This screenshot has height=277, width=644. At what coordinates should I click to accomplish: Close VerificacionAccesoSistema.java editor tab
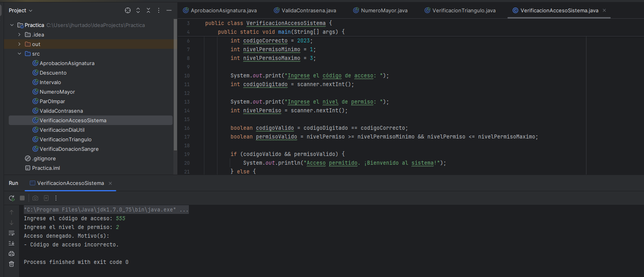point(604,10)
